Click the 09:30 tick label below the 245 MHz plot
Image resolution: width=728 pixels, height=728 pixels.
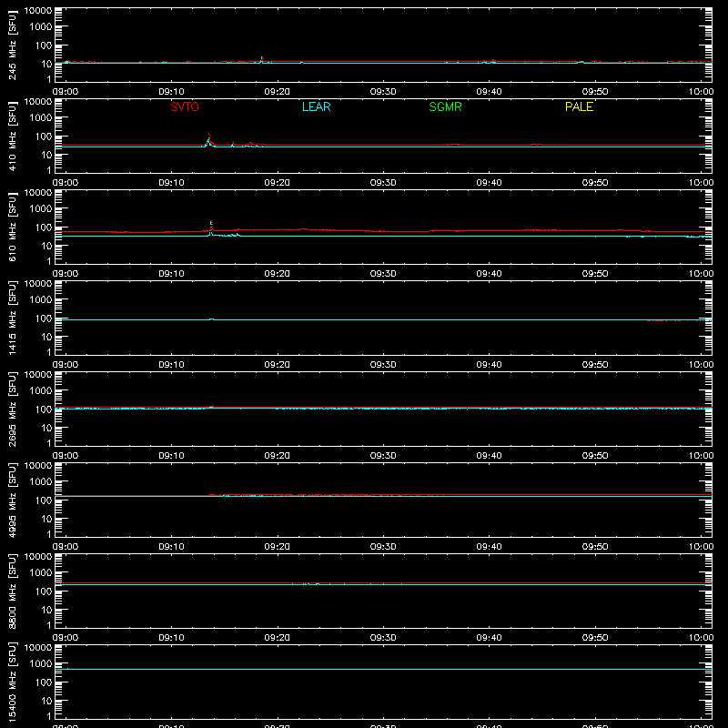tap(383, 92)
